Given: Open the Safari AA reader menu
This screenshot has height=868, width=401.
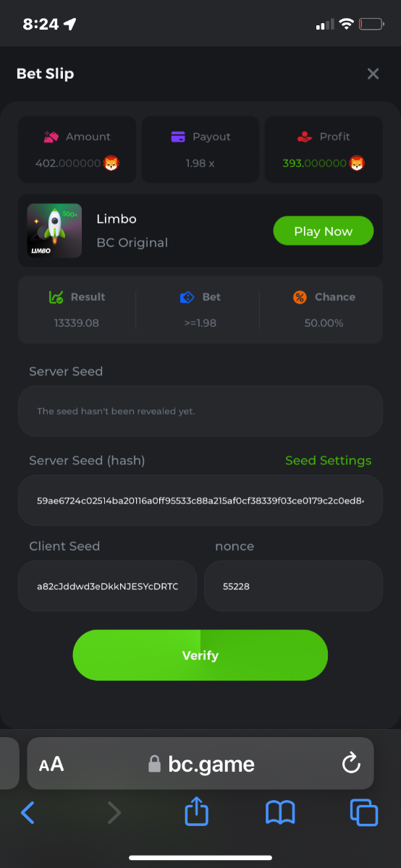Looking at the screenshot, I should (51, 764).
